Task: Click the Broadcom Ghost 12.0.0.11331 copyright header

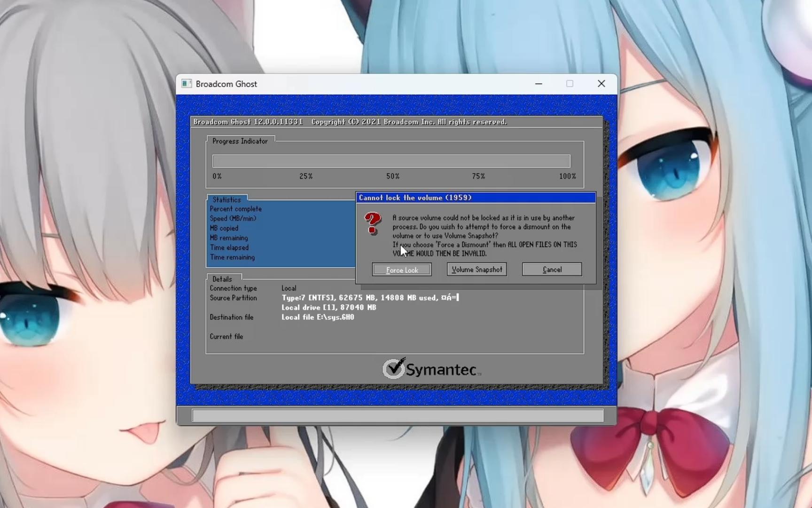Action: 350,122
